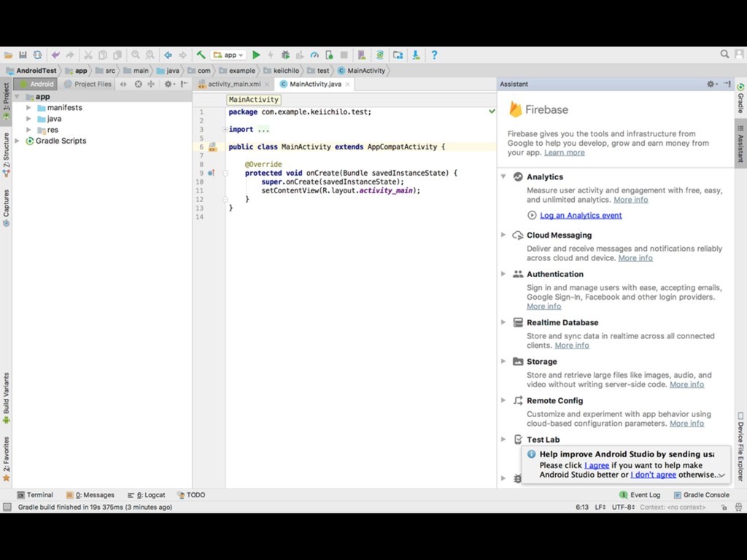747x560 pixels.
Task: Open the Firebase Learn more link
Action: pyautogui.click(x=565, y=153)
